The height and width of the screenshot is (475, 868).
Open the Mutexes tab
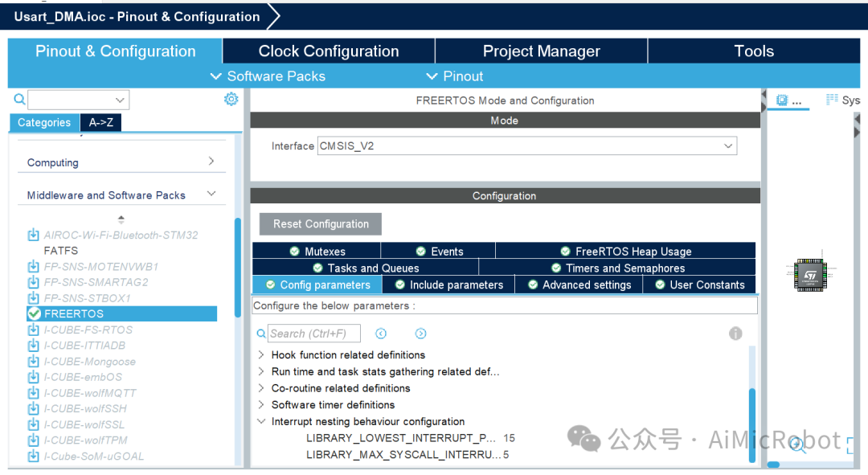click(x=317, y=251)
